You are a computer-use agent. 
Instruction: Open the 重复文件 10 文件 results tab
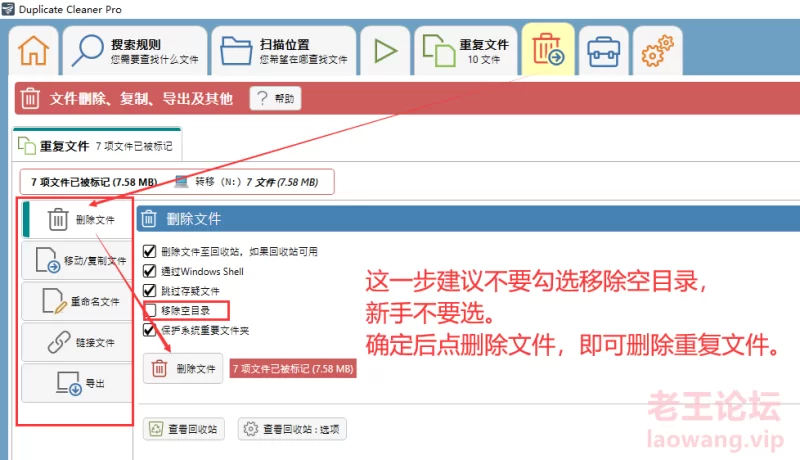click(466, 50)
